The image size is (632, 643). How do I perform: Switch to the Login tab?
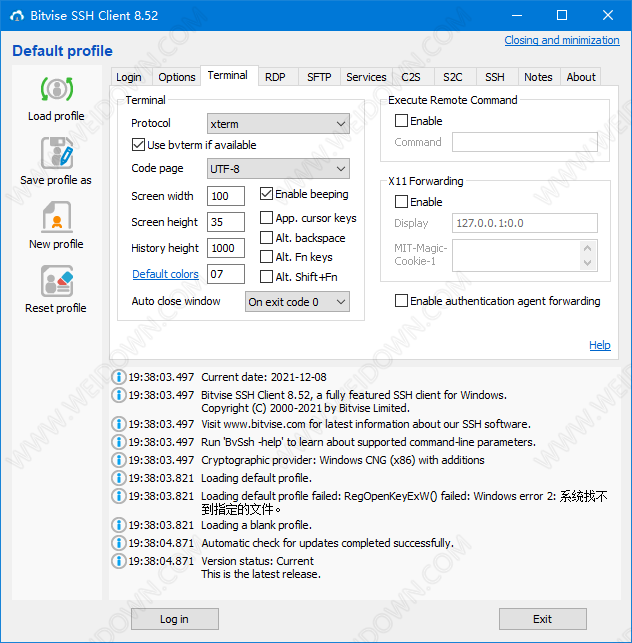(x=129, y=77)
